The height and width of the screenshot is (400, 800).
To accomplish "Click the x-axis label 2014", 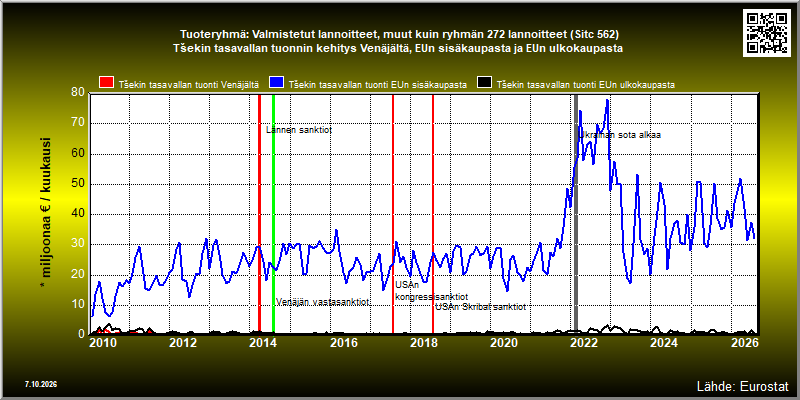I will 263,342.
